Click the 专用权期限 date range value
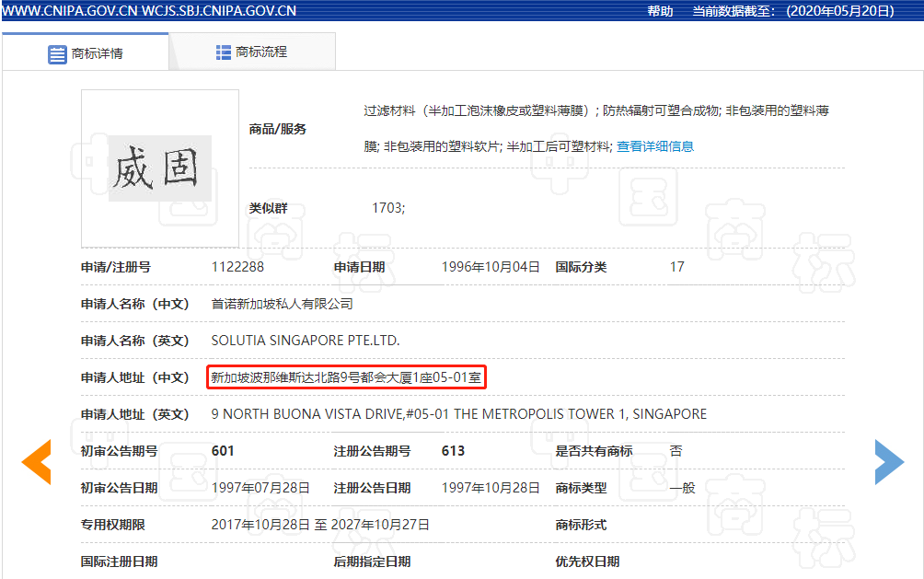This screenshot has width=924, height=579. (x=320, y=525)
